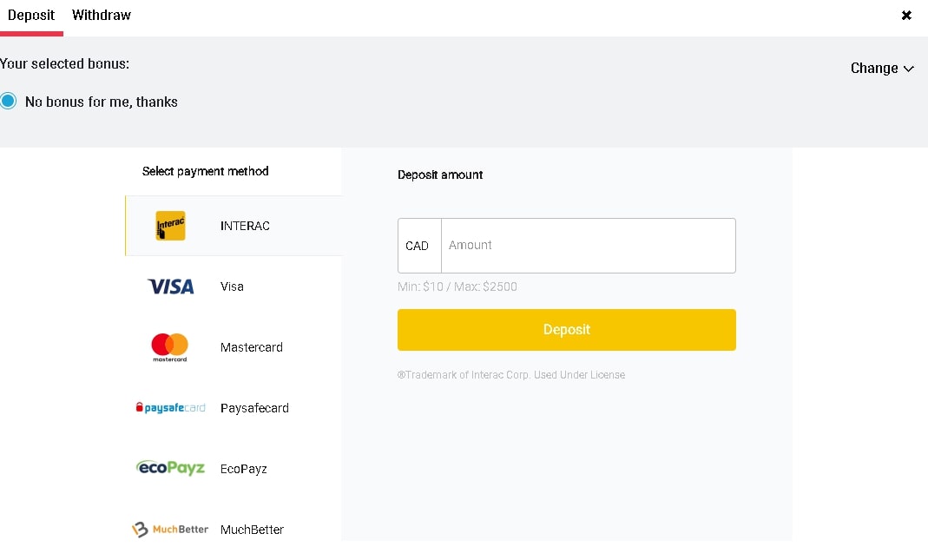Choose the Paysafecard text label
The image size is (928, 560).
click(x=254, y=408)
